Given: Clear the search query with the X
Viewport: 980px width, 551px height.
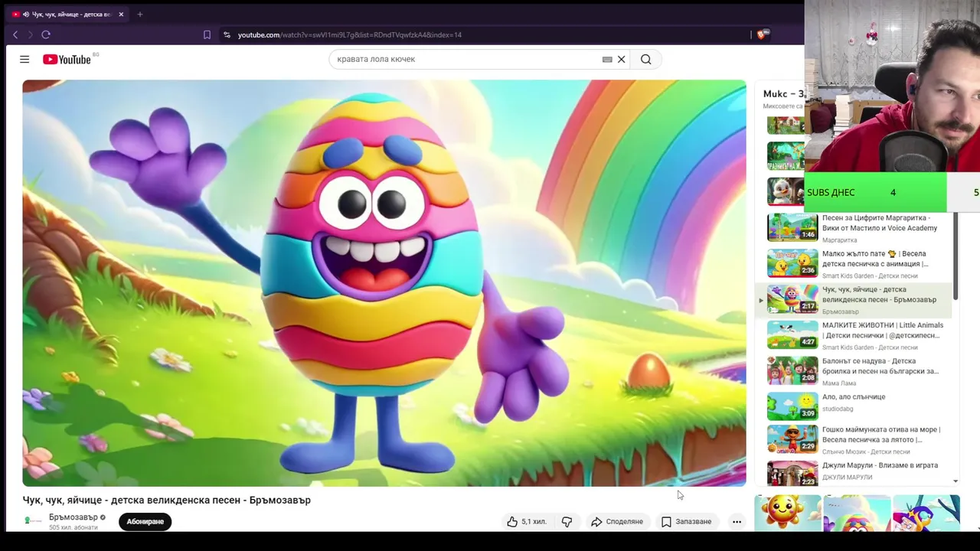Looking at the screenshot, I should pos(622,59).
